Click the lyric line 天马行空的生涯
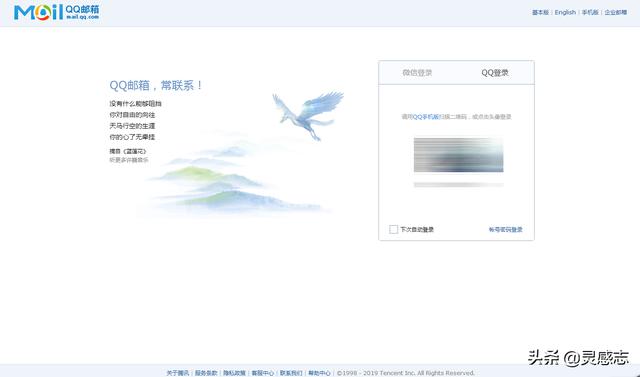 [x=132, y=126]
